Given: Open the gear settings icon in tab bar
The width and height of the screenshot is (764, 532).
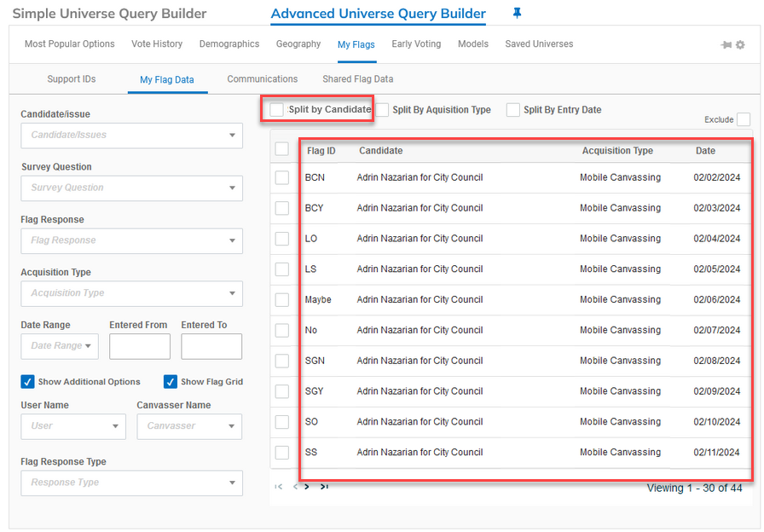Looking at the screenshot, I should click(x=740, y=45).
